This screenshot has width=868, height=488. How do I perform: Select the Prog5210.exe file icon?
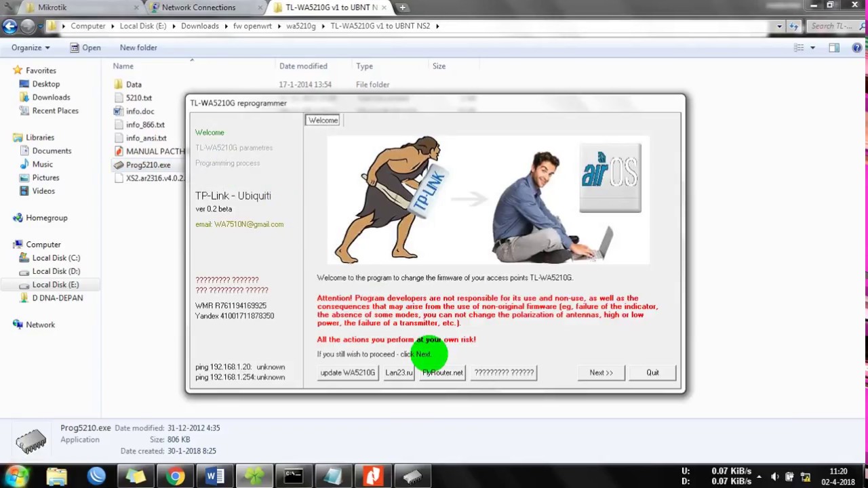[119, 165]
